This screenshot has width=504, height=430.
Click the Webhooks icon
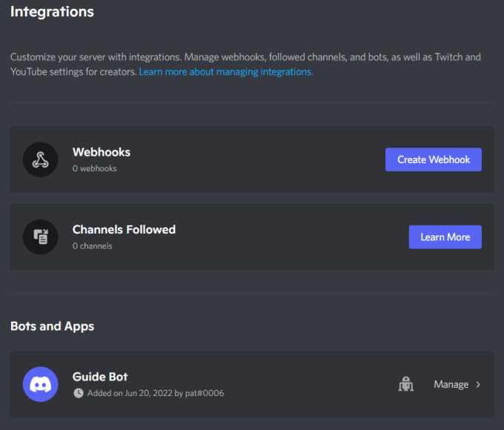coord(41,159)
